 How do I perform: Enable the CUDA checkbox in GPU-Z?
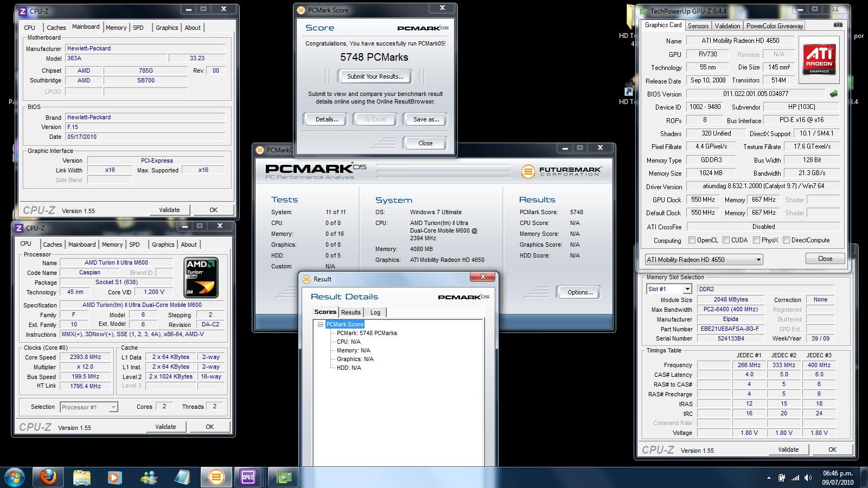(x=726, y=240)
